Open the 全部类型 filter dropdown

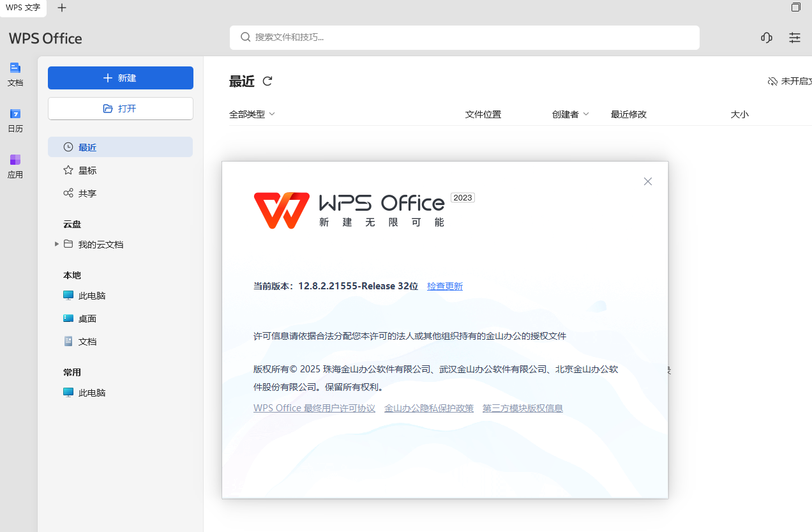pyautogui.click(x=252, y=114)
